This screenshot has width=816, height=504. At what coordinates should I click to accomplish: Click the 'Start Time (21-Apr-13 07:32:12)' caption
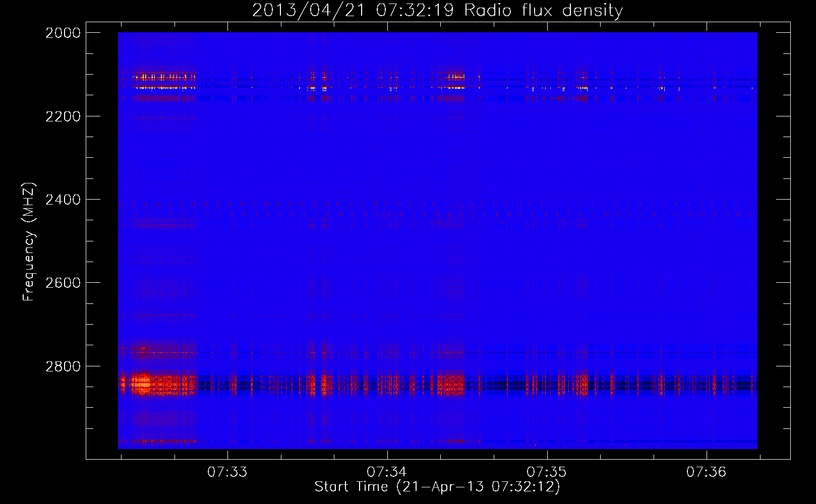437,487
